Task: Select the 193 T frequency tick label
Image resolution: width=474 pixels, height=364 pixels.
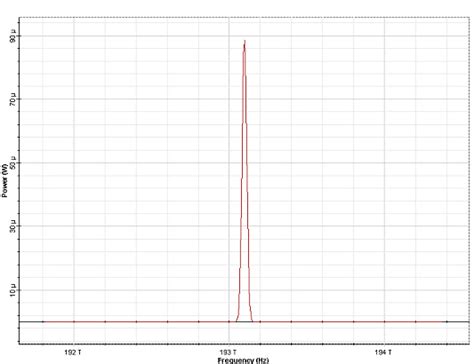Action: click(228, 352)
